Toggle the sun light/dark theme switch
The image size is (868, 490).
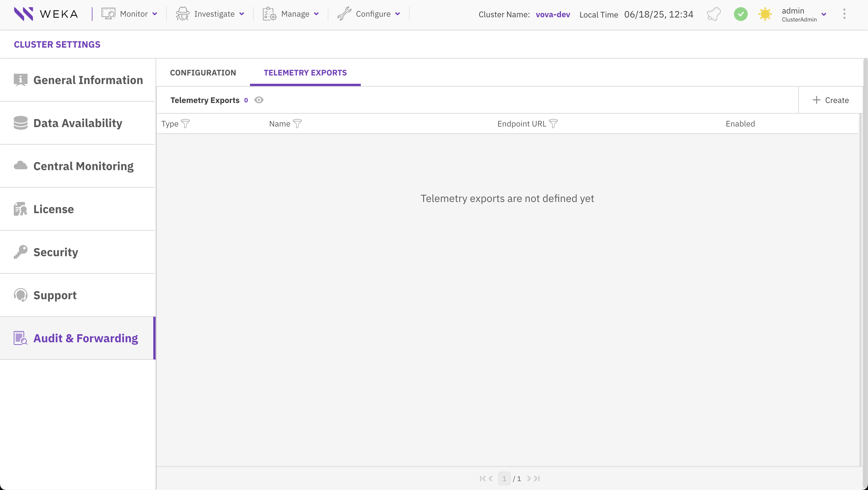(765, 14)
